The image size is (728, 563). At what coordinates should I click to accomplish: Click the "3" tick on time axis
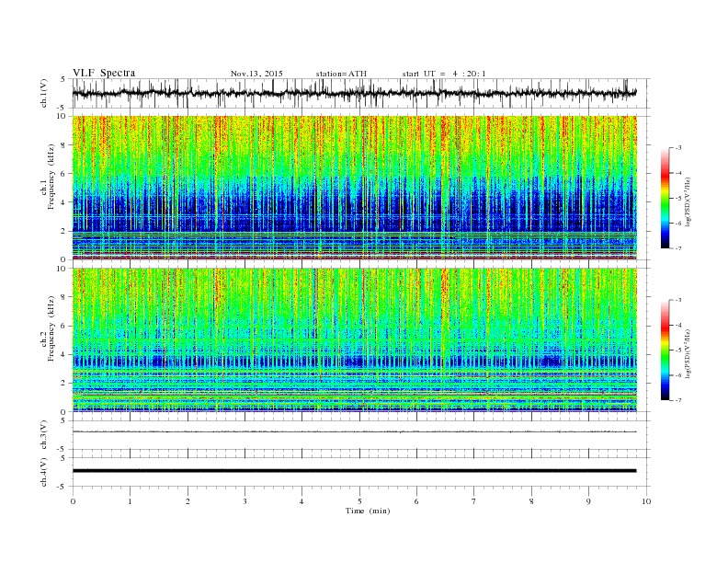(245, 501)
